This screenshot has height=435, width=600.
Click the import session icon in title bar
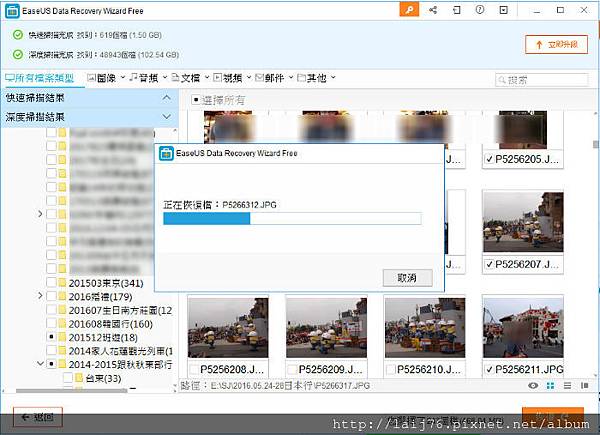(x=457, y=10)
